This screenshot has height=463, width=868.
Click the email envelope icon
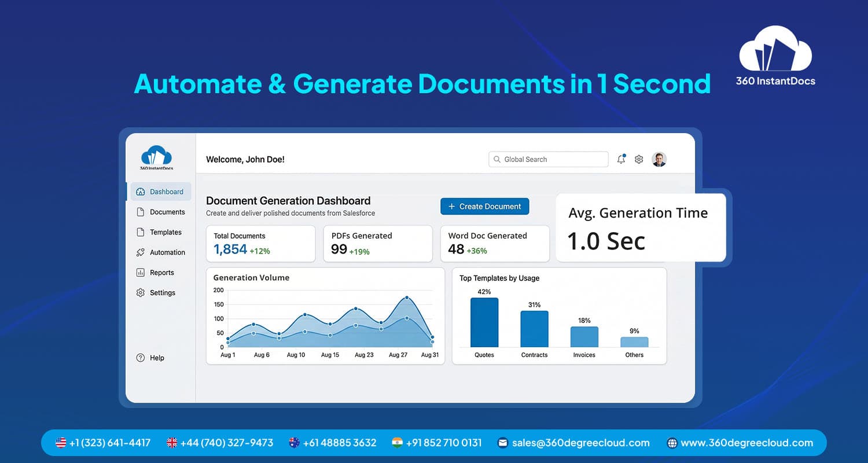(503, 443)
